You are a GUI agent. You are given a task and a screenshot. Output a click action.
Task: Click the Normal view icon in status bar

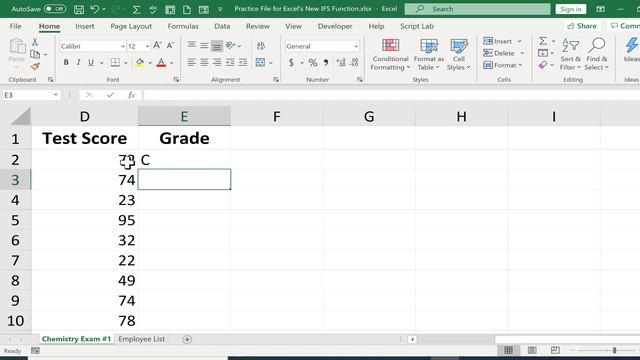coord(509,350)
